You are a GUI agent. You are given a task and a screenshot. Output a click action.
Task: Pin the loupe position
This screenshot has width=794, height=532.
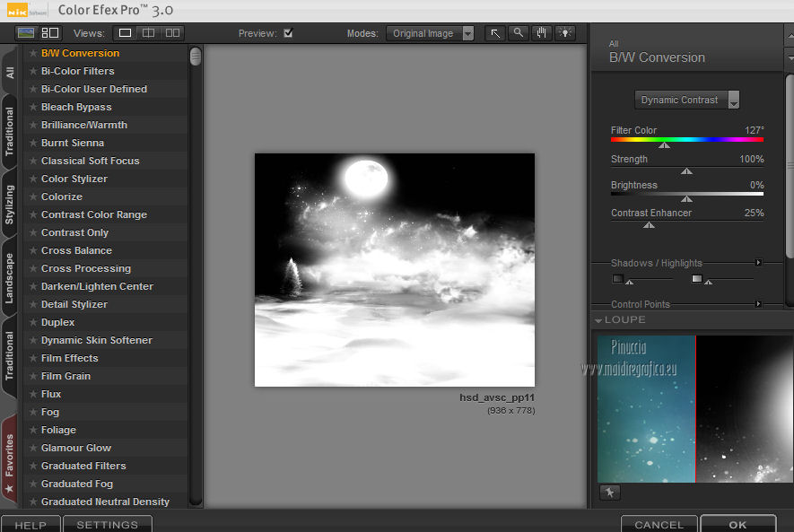pyautogui.click(x=609, y=493)
